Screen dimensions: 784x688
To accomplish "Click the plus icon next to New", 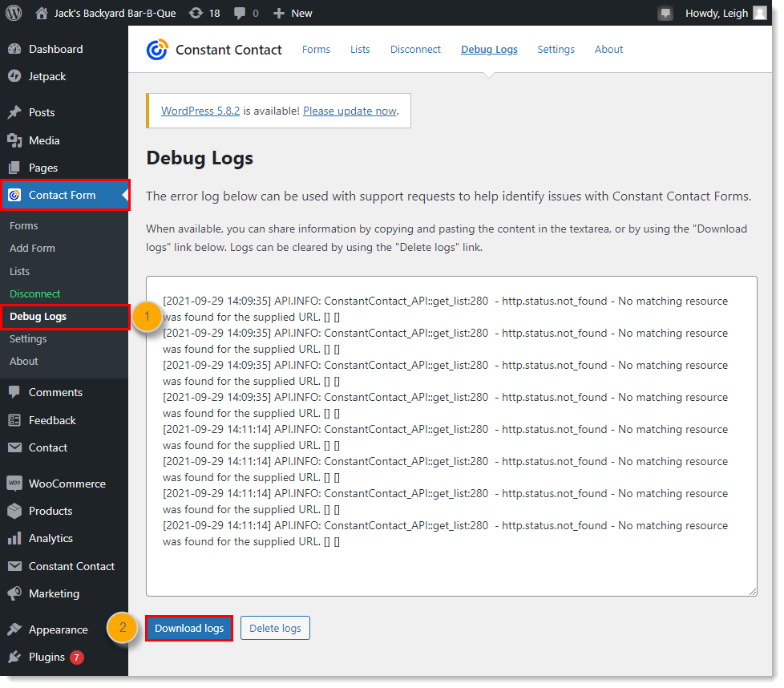I will [278, 14].
